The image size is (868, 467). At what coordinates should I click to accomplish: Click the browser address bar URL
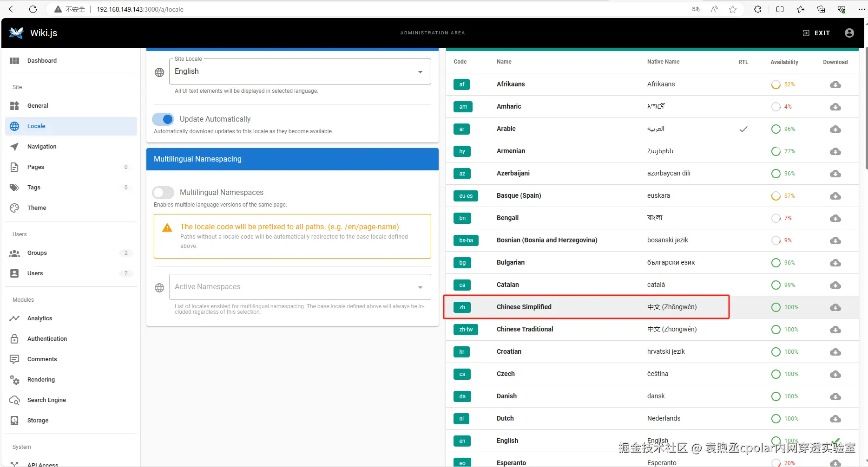coord(140,9)
